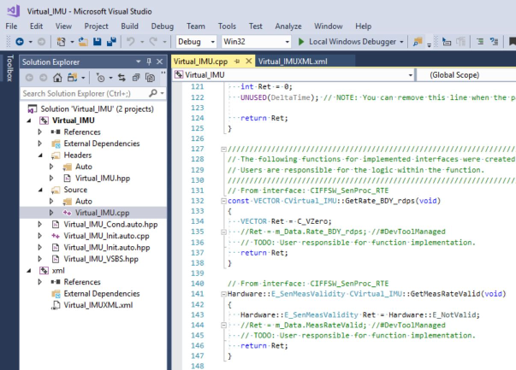This screenshot has width=516, height=370.
Task: Click the Find in Files toolbar icon
Action: (x=417, y=42)
